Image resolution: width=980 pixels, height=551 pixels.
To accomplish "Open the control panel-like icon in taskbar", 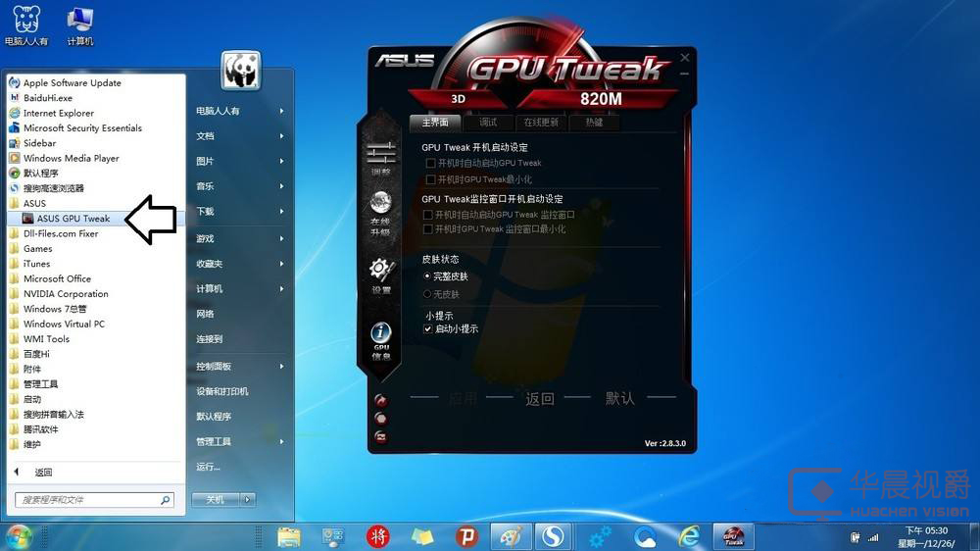I will [333, 536].
